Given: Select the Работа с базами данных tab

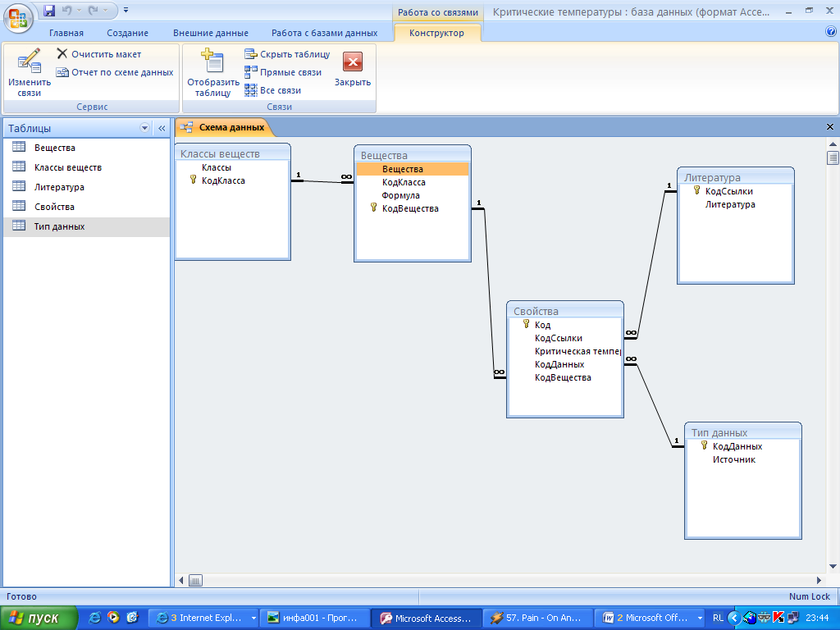Looking at the screenshot, I should tap(324, 33).
